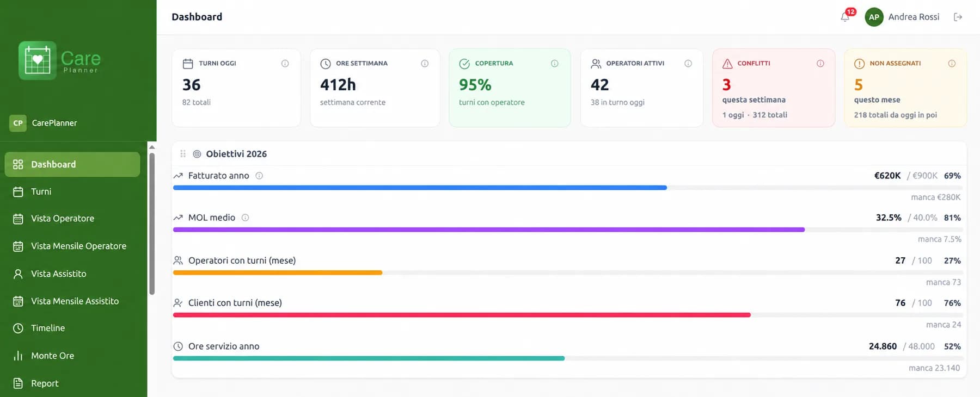Image resolution: width=980 pixels, height=397 pixels.
Task: Click the blue Fatturato anno progress bar
Action: 420,188
